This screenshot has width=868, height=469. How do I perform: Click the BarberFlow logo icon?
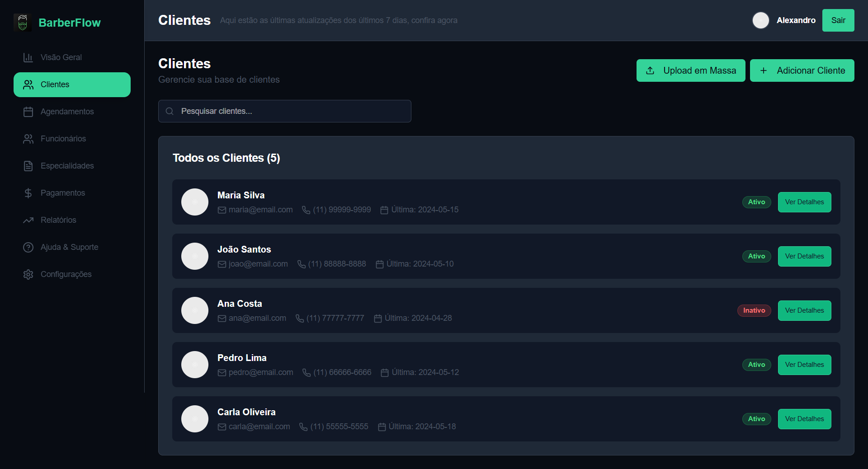tap(23, 23)
